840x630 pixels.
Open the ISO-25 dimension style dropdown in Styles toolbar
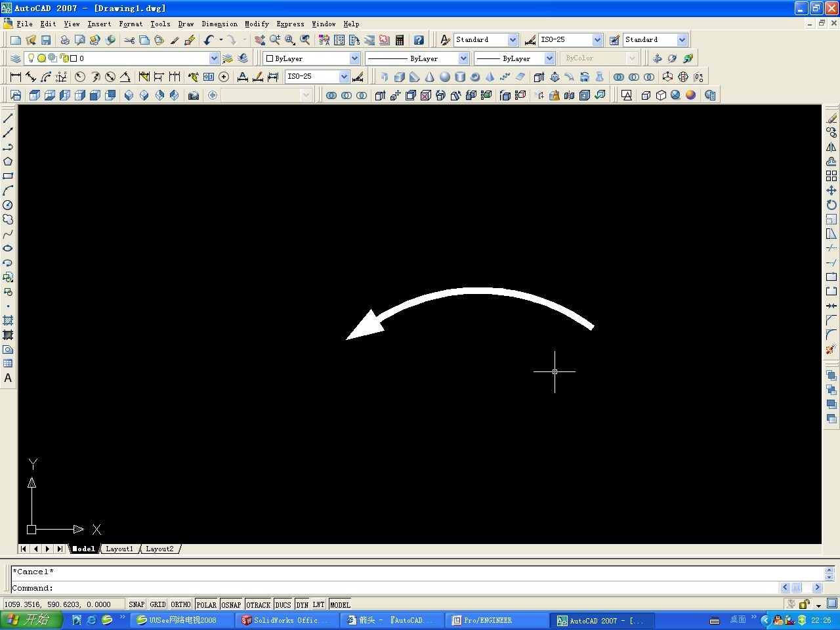[597, 40]
